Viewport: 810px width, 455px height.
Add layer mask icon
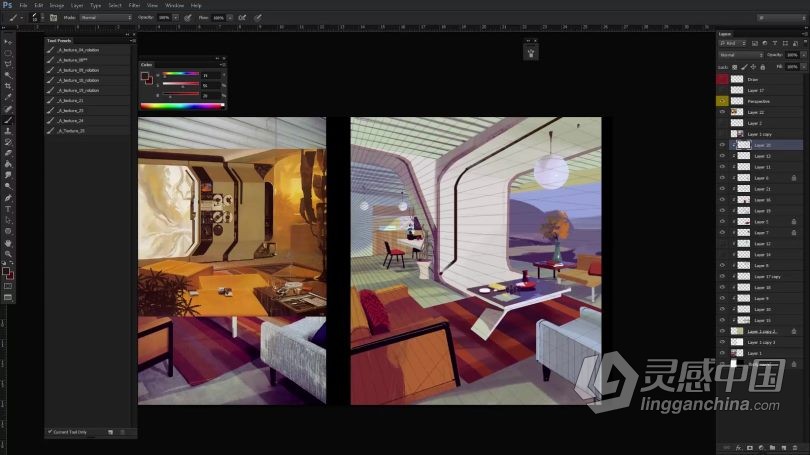(750, 448)
